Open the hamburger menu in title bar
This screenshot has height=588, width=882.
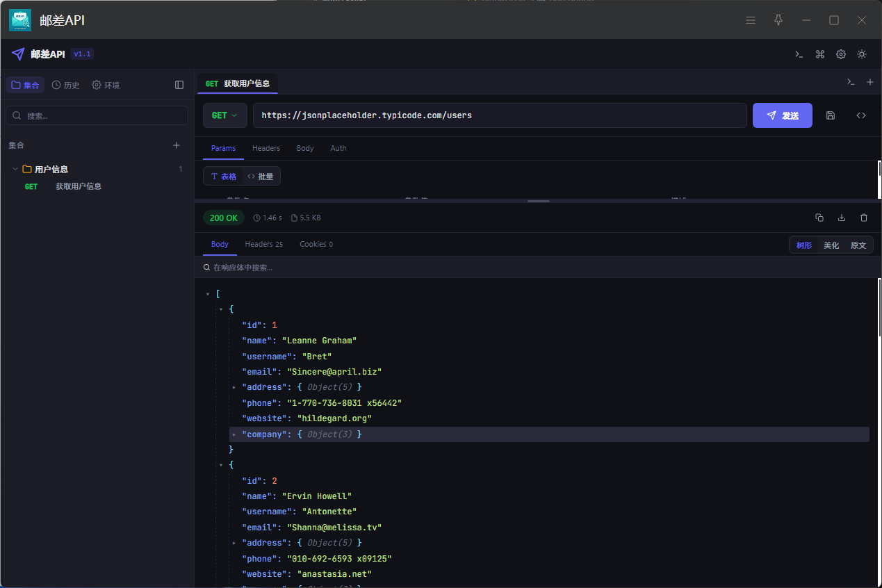pos(751,20)
